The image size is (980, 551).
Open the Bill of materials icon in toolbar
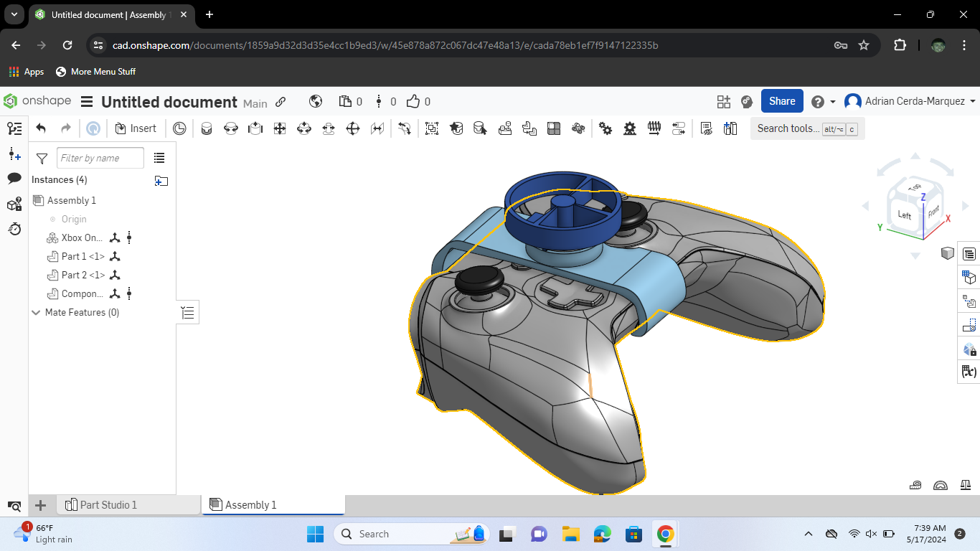(x=730, y=128)
